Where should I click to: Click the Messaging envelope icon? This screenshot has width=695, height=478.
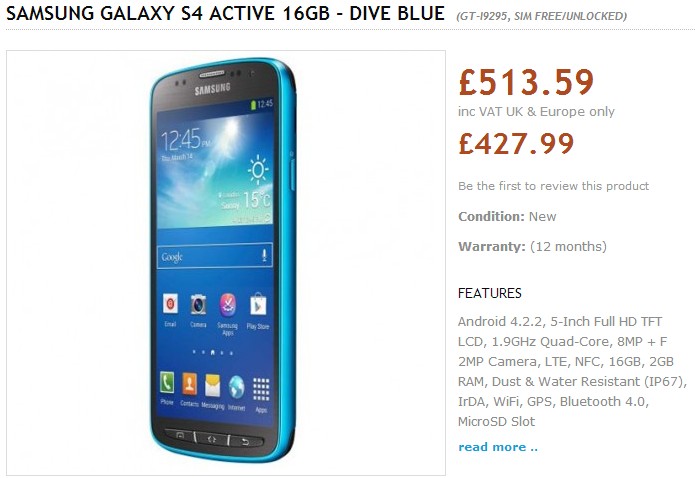[x=212, y=385]
